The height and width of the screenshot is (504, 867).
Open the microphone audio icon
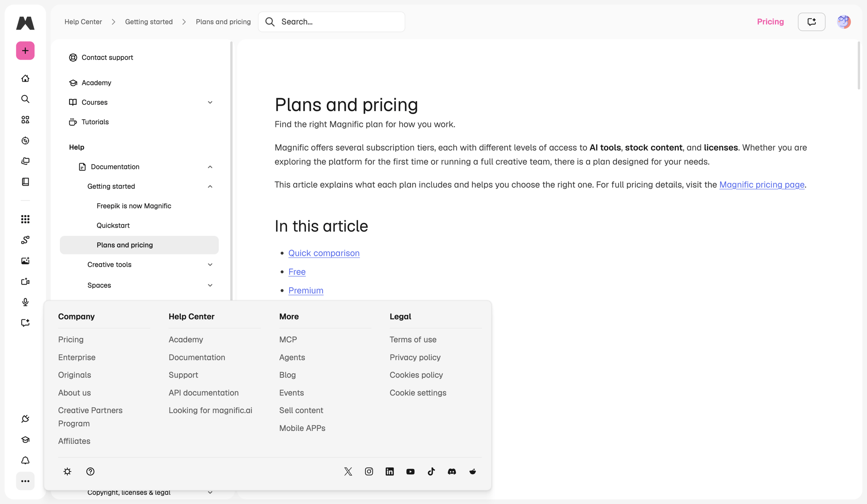[25, 302]
